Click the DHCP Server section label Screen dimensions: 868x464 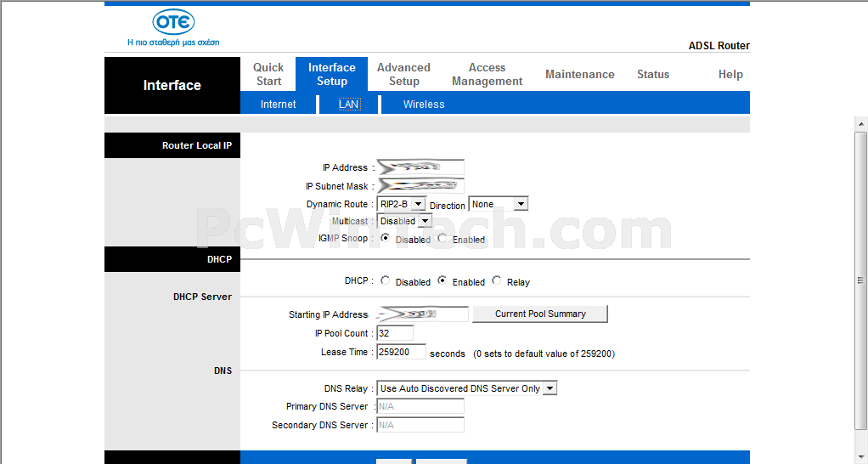pos(202,297)
